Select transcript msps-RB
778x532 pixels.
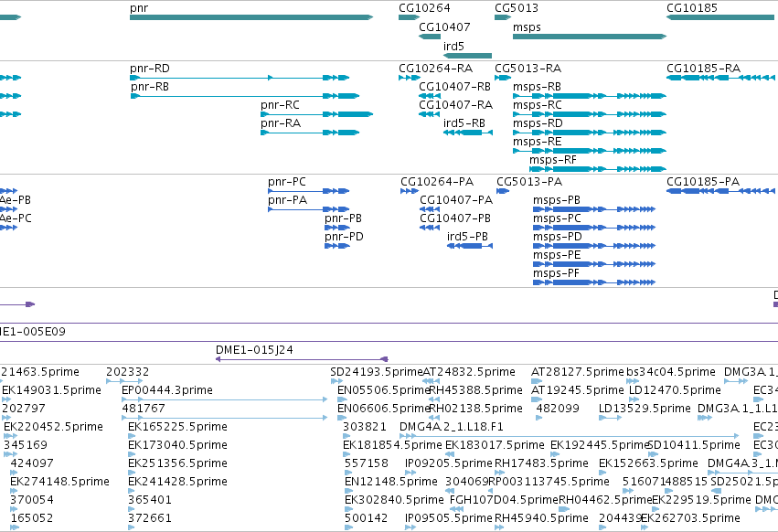tap(590, 96)
